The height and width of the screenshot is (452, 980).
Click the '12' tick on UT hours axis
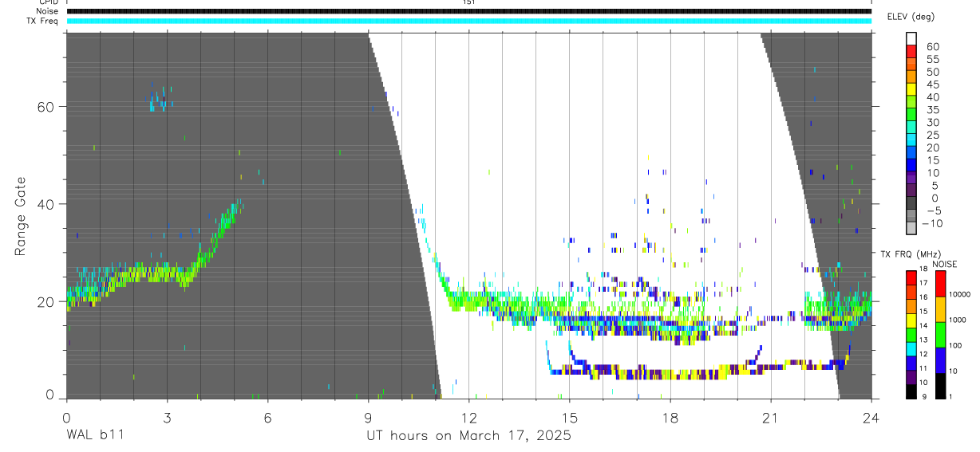pos(468,418)
